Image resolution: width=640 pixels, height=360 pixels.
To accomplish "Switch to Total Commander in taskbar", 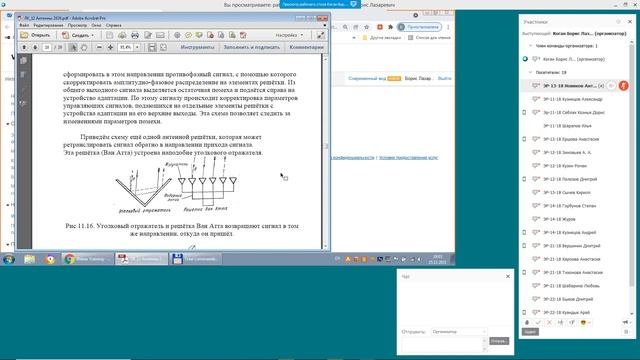I will tap(196, 259).
